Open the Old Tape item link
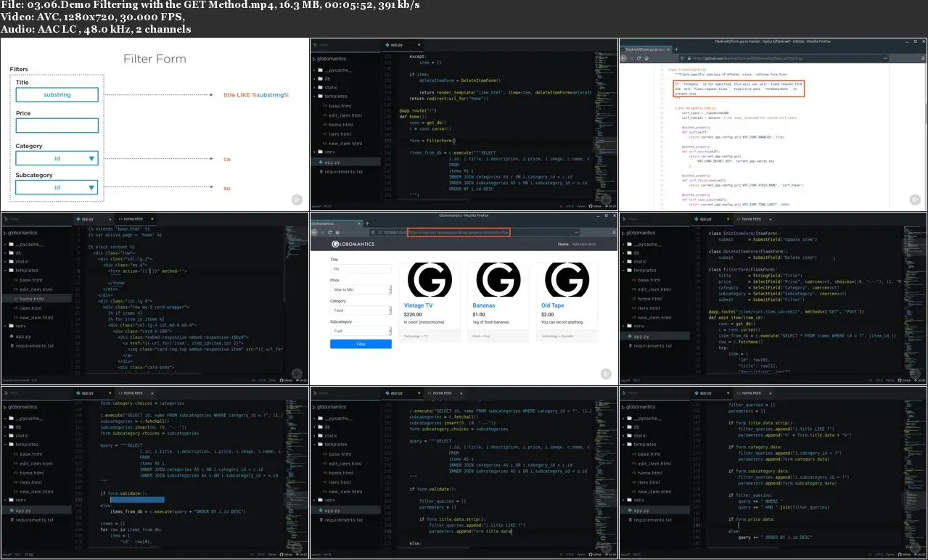The image size is (928, 560). 552,305
